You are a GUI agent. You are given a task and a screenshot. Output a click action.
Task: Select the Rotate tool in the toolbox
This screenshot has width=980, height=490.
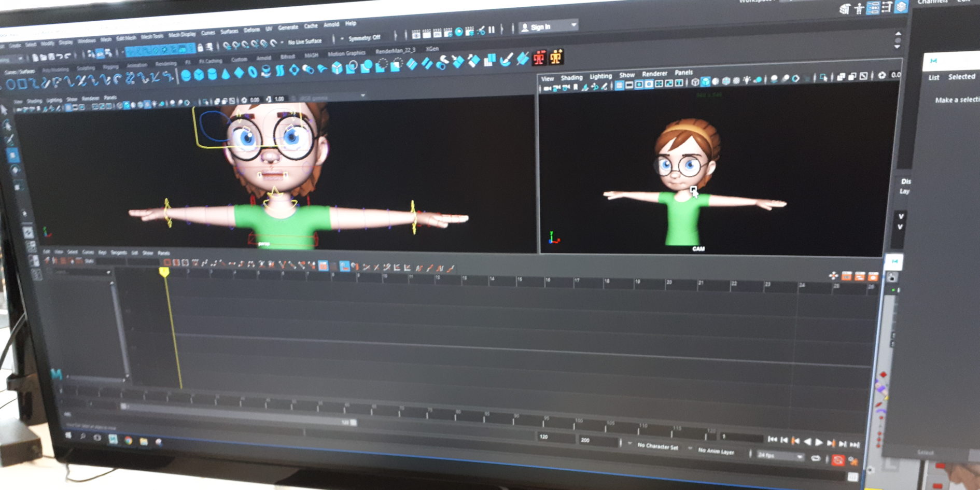coord(16,170)
